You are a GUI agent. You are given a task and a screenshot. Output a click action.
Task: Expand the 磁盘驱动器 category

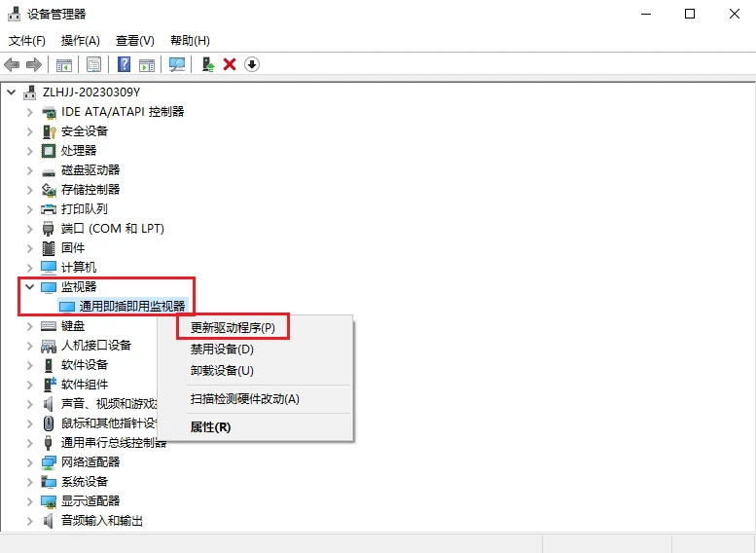pos(30,169)
